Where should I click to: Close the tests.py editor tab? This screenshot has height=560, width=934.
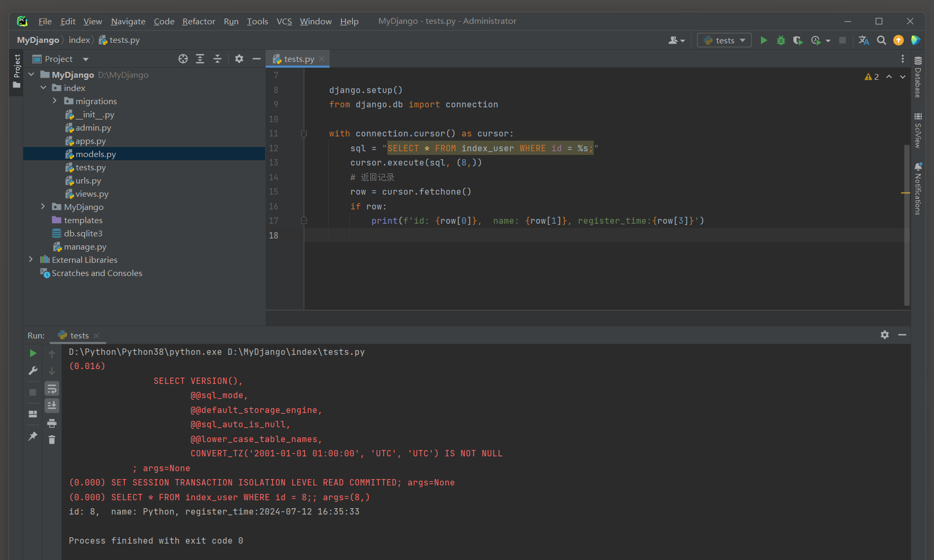(x=322, y=59)
